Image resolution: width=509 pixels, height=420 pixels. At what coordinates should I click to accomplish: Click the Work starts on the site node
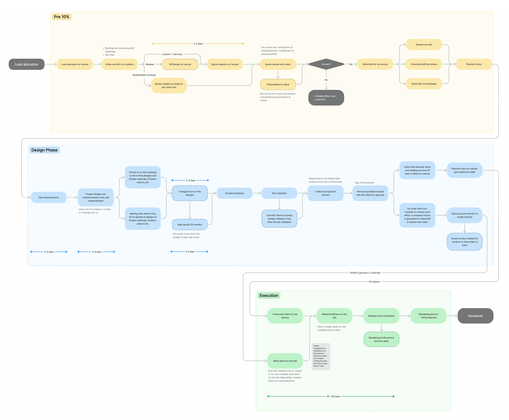pos(285,361)
